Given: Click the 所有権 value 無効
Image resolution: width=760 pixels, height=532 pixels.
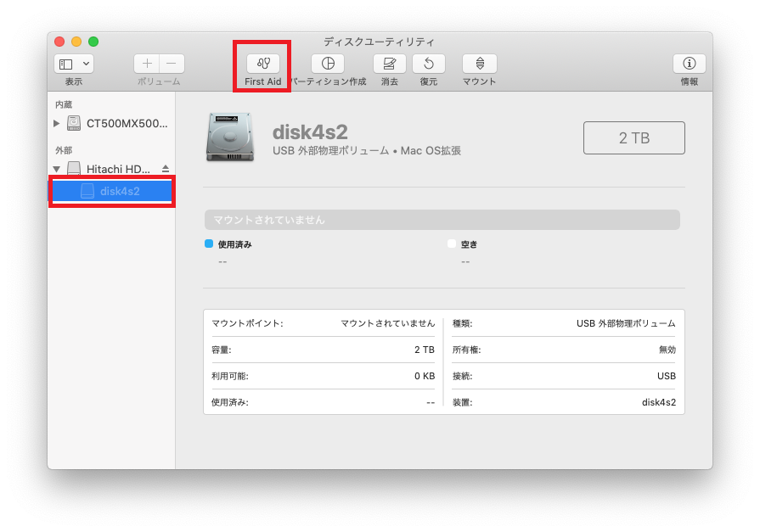Looking at the screenshot, I should point(667,350).
